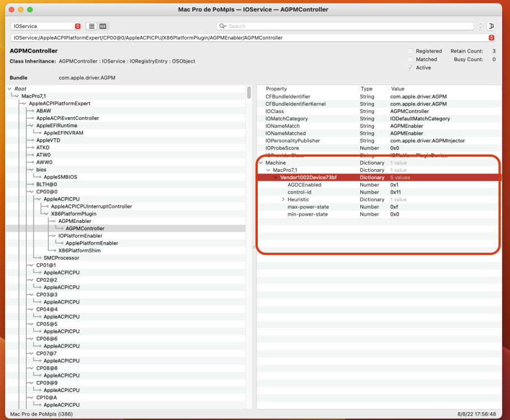Select BLTH@0 tree entry

[47, 184]
